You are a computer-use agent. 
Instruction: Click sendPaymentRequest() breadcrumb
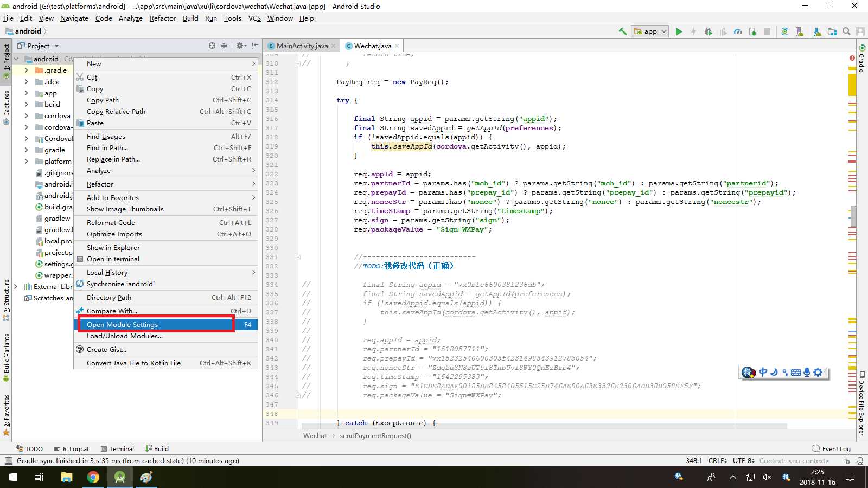375,435
